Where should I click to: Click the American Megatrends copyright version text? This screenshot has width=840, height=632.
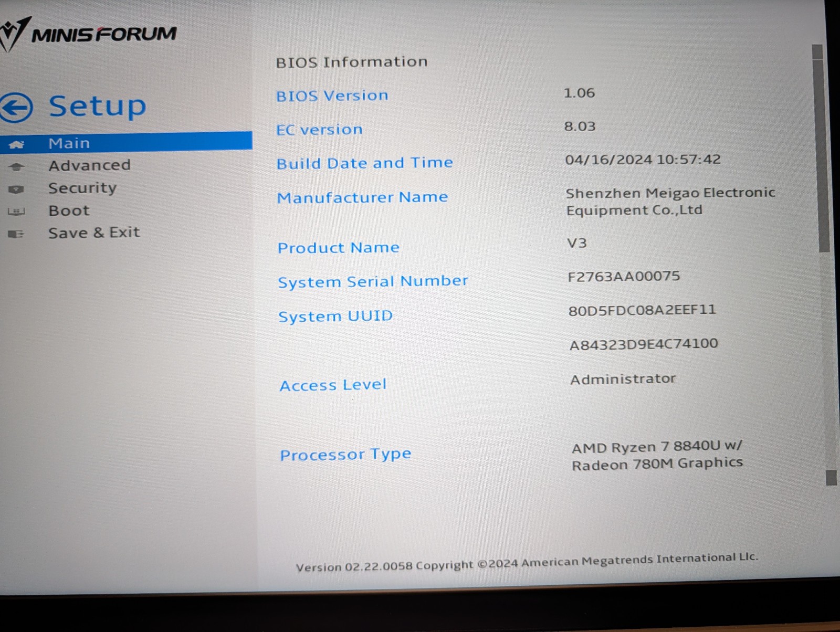point(527,562)
